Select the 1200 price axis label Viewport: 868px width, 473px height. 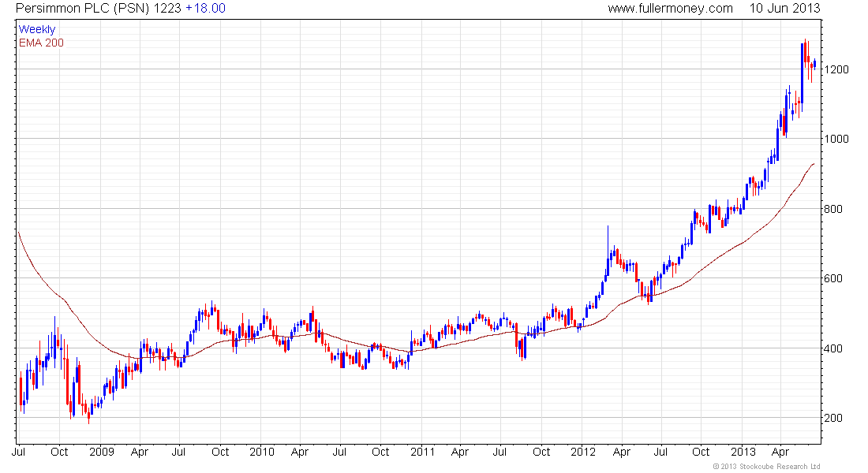point(836,69)
